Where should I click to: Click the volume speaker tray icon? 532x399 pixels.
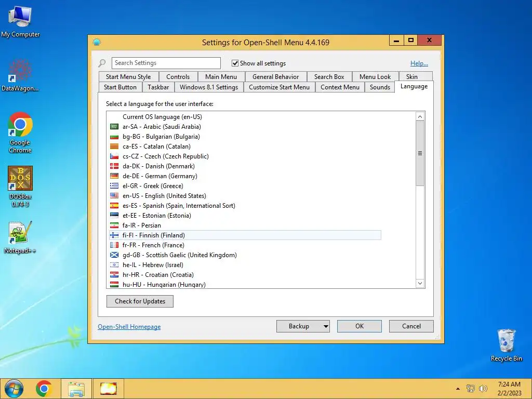(483, 389)
